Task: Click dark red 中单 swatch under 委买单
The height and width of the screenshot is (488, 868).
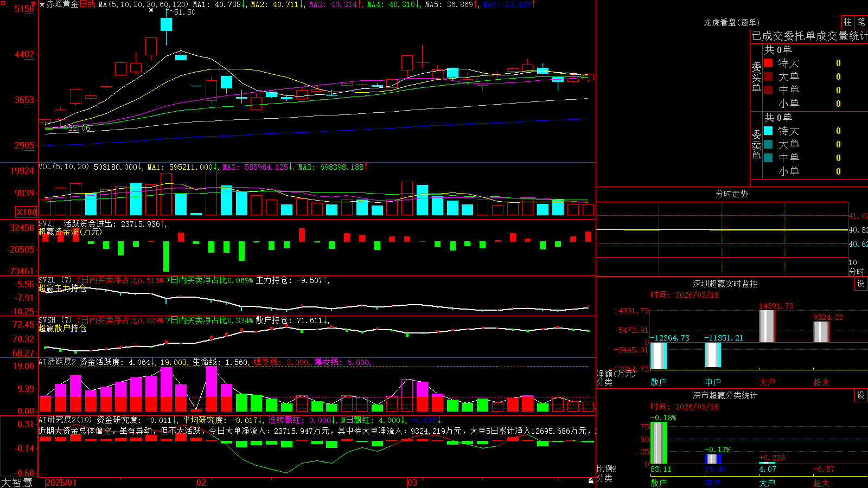Action: pos(768,90)
